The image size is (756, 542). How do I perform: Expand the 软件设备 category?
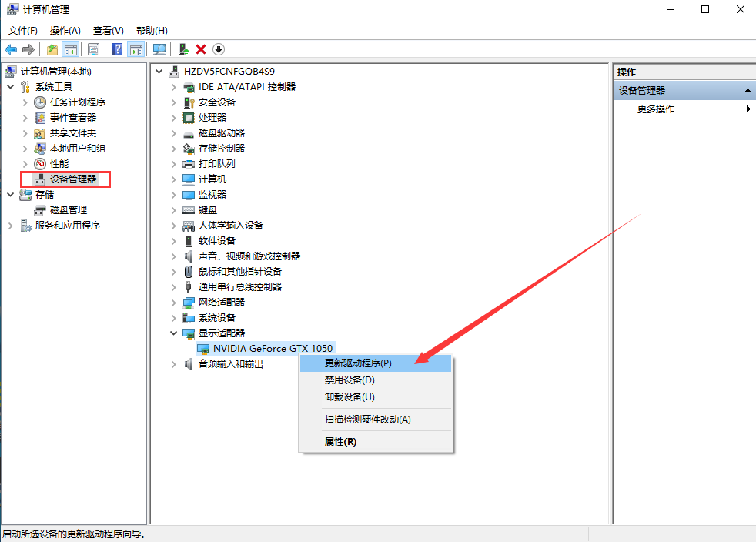(173, 241)
